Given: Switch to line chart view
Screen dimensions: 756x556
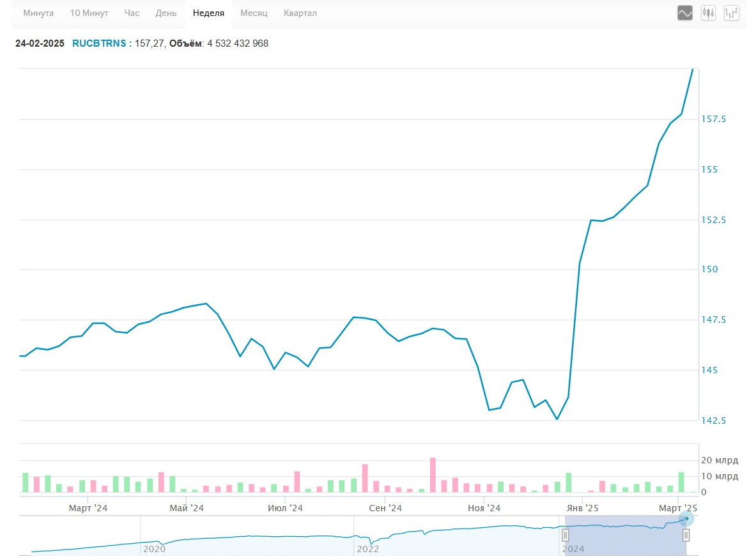Looking at the screenshot, I should pyautogui.click(x=685, y=13).
